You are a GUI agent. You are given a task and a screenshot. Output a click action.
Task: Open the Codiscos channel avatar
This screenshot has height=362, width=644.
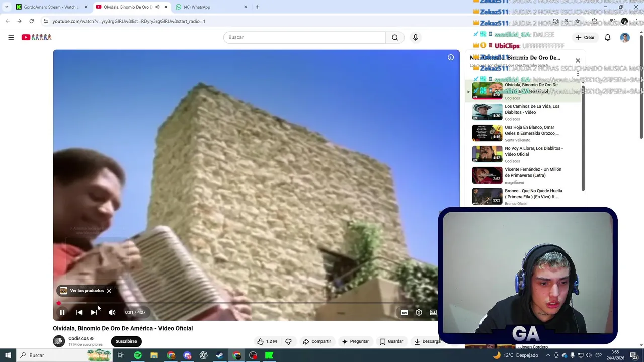click(x=59, y=341)
